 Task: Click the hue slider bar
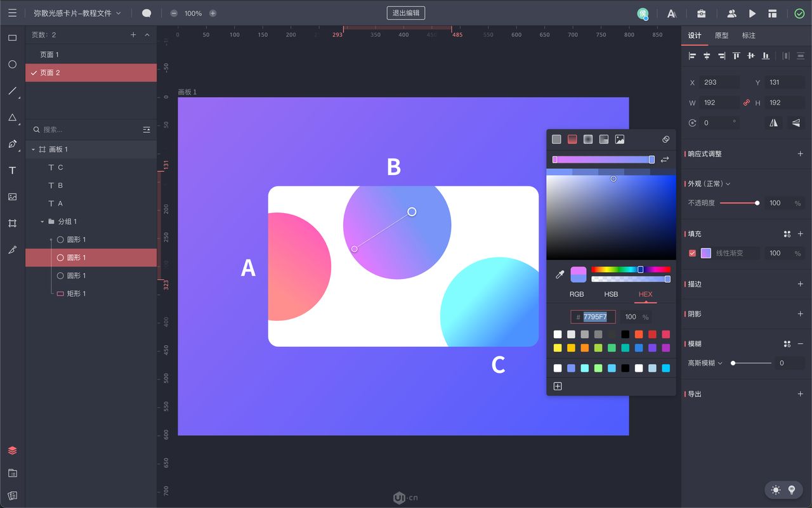631,270
